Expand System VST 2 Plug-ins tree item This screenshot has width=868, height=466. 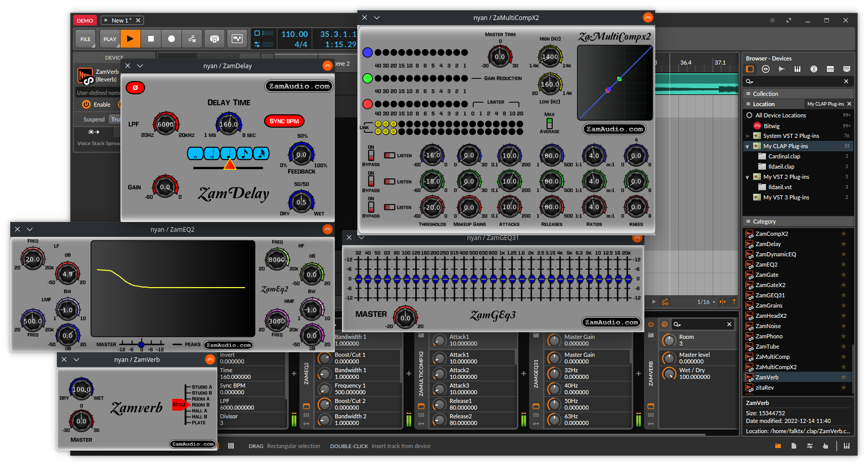pos(748,136)
